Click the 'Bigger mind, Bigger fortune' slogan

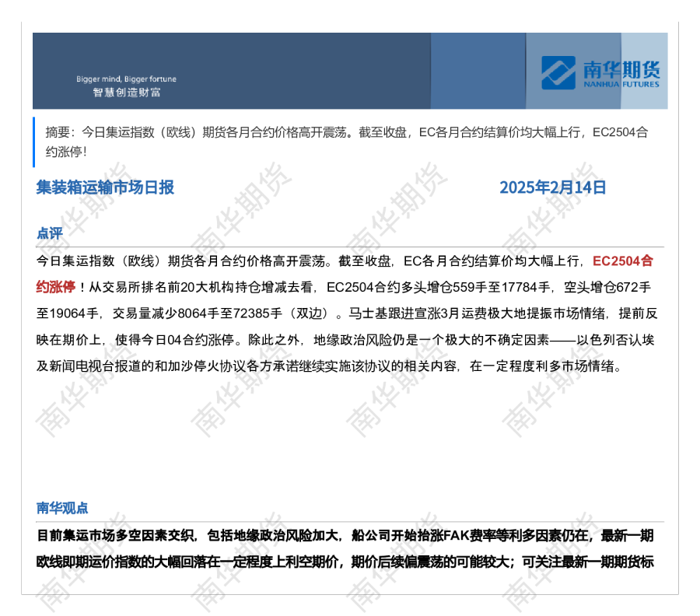tap(126, 79)
